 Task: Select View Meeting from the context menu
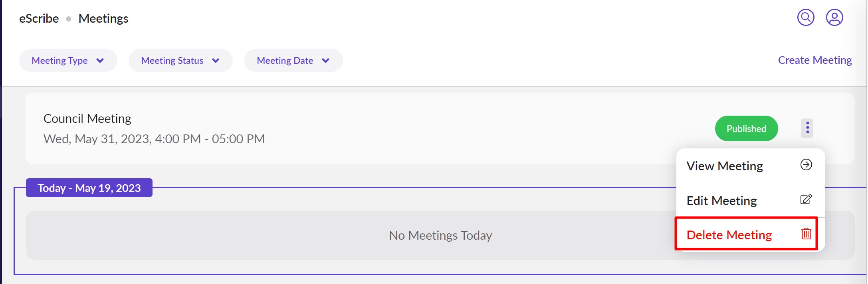click(724, 166)
